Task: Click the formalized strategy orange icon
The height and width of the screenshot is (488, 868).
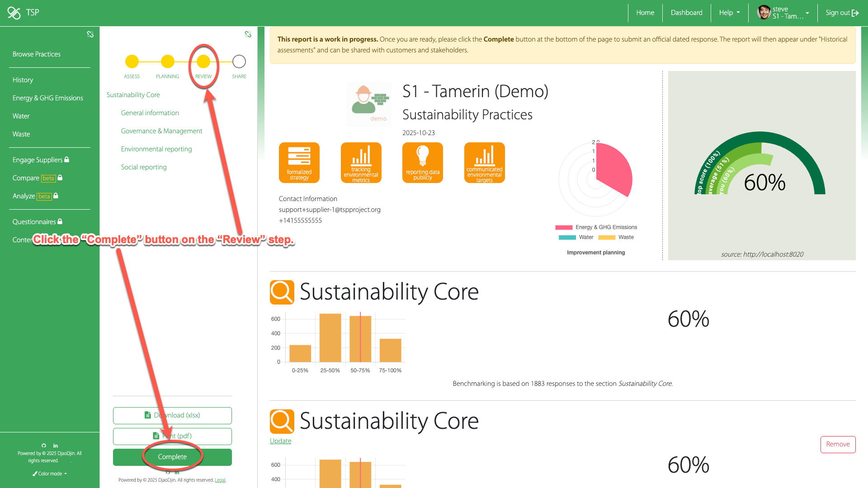Action: [x=299, y=162]
